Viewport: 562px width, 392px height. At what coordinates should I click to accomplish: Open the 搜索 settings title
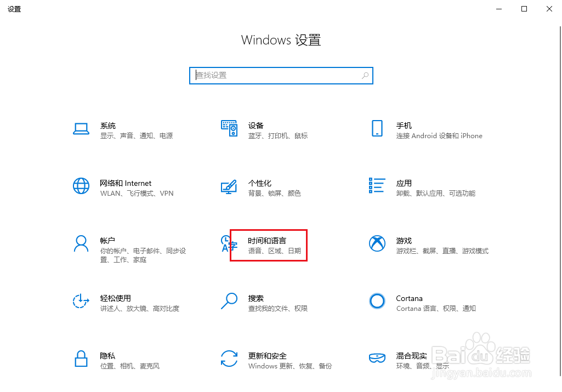coord(256,298)
